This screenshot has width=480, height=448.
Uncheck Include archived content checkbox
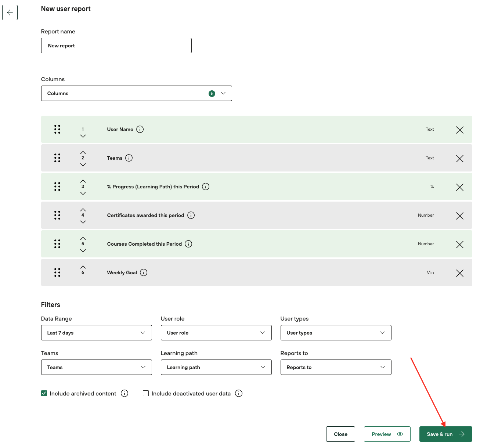tap(44, 393)
